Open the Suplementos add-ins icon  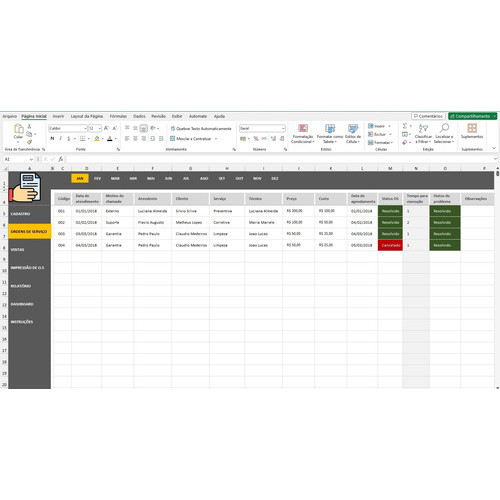point(472,128)
